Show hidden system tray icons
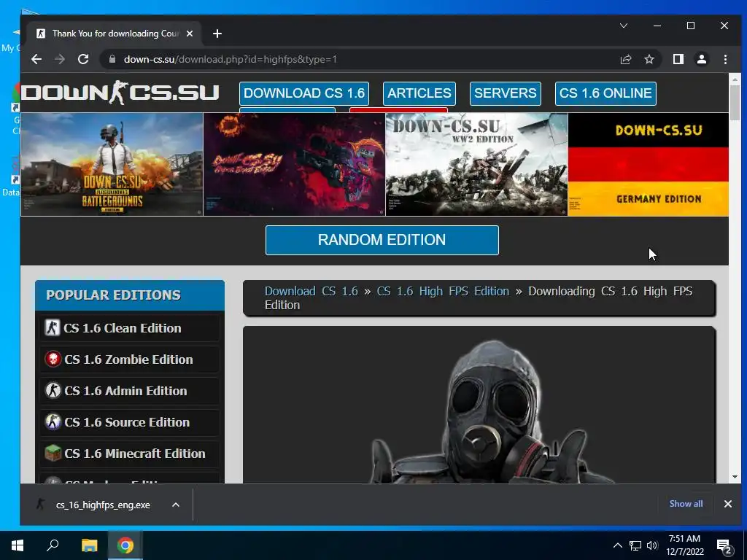747x560 pixels. click(617, 545)
